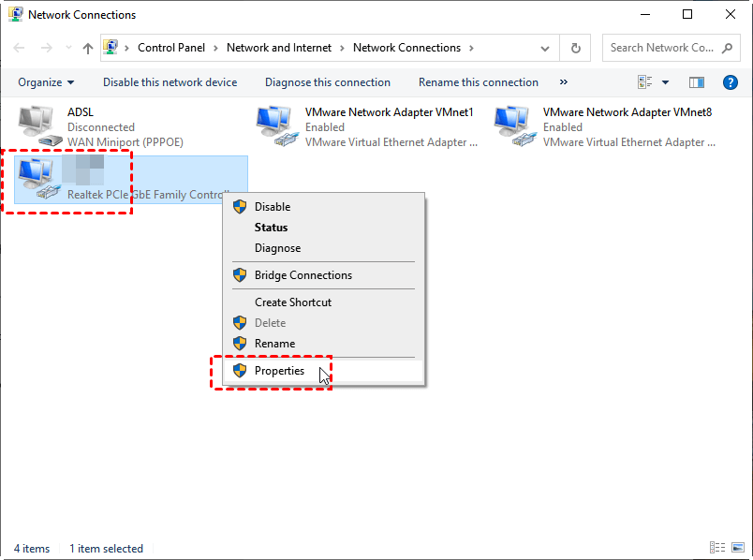Click the search magnifier icon
This screenshot has width=753, height=560.
727,48
